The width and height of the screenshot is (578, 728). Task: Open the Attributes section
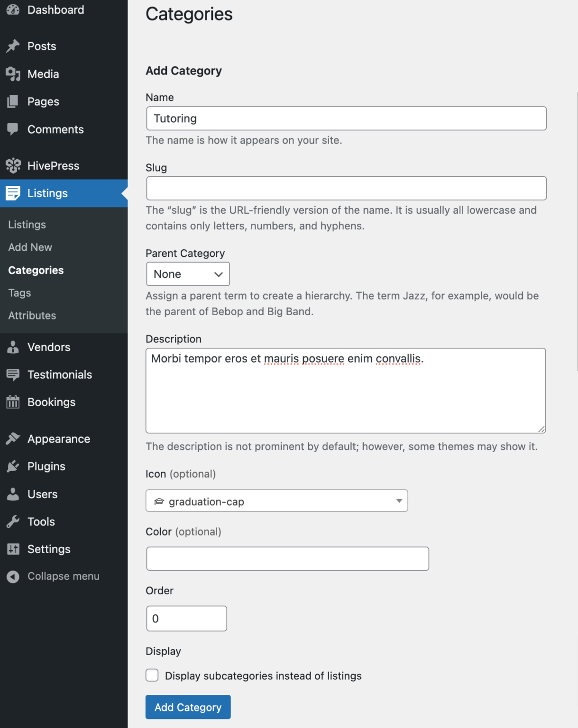(32, 315)
